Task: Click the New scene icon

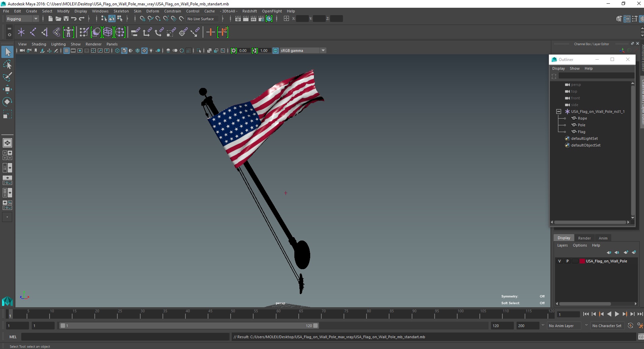Action: pyautogui.click(x=50, y=19)
